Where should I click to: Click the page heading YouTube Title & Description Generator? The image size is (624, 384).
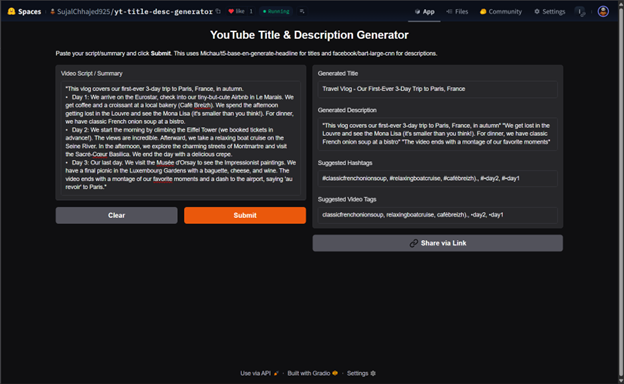[309, 35]
